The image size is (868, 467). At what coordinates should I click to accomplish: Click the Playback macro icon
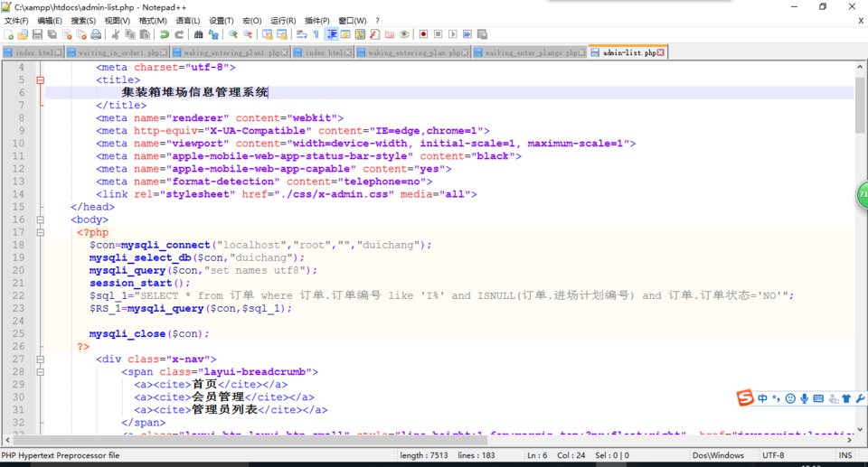[453, 34]
